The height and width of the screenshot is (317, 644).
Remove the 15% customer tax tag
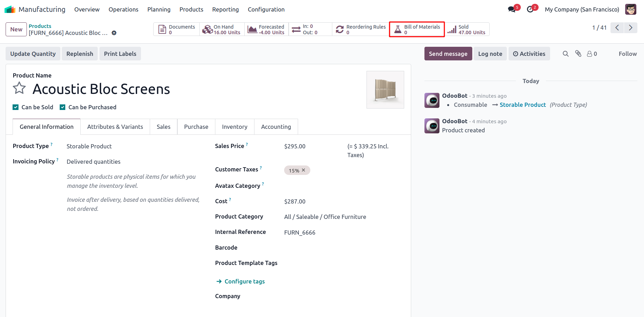303,170
